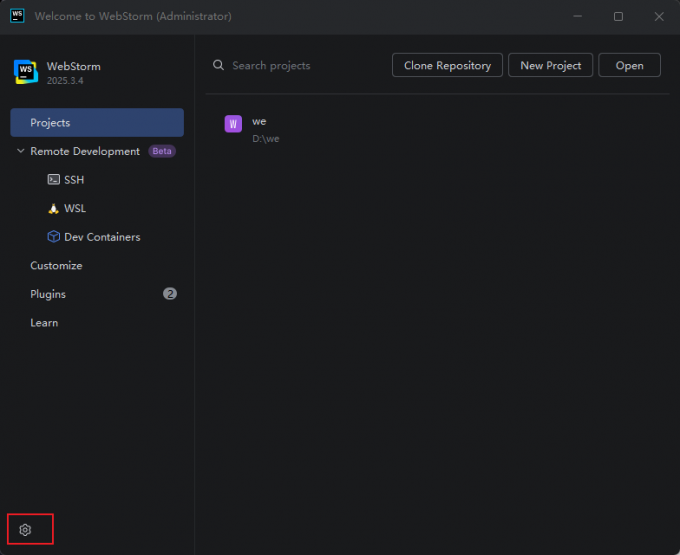Click the WebStorm title bar icon
Viewport: 680px width, 555px height.
pos(17,16)
